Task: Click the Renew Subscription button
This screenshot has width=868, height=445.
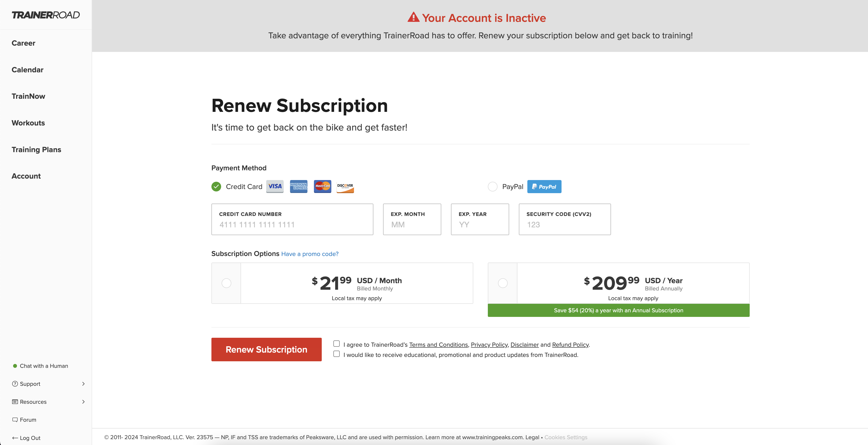Action: coord(266,350)
